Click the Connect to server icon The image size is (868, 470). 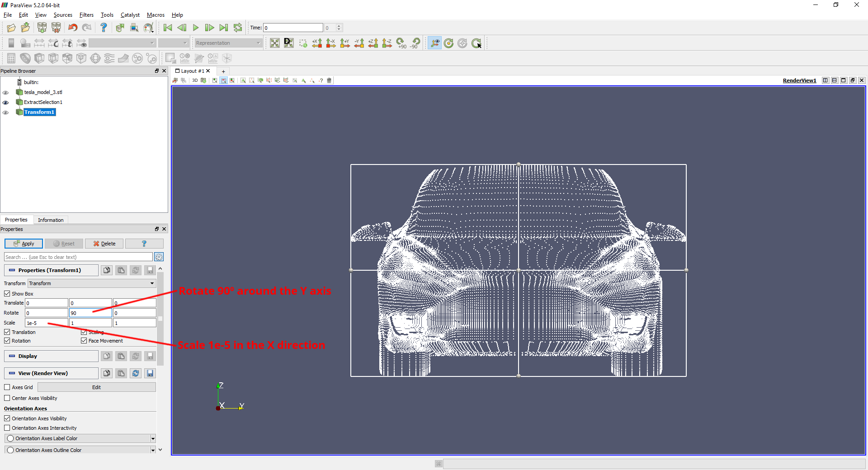pos(42,28)
